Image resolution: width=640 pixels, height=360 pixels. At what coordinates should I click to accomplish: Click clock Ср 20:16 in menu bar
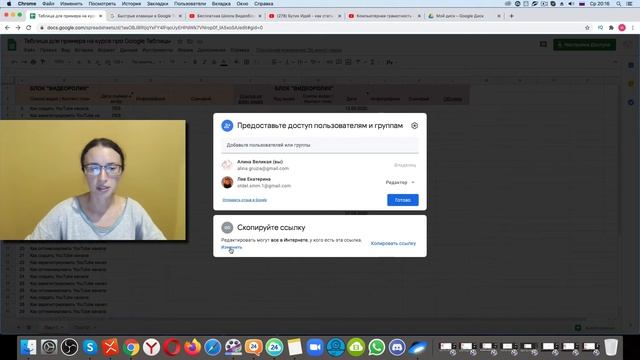click(600, 4)
